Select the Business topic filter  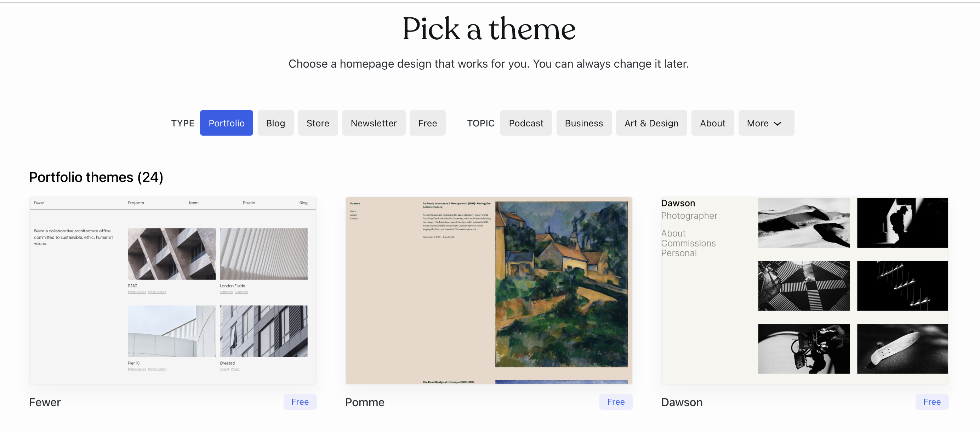[583, 123]
